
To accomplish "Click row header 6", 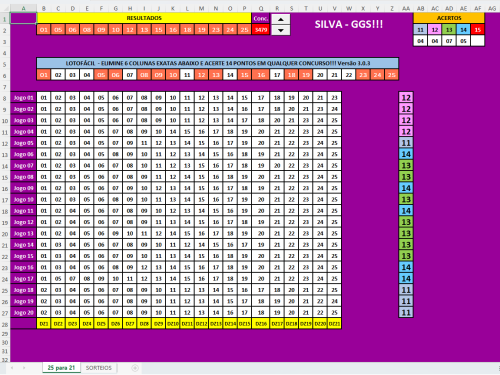I will pyautogui.click(x=5, y=75).
